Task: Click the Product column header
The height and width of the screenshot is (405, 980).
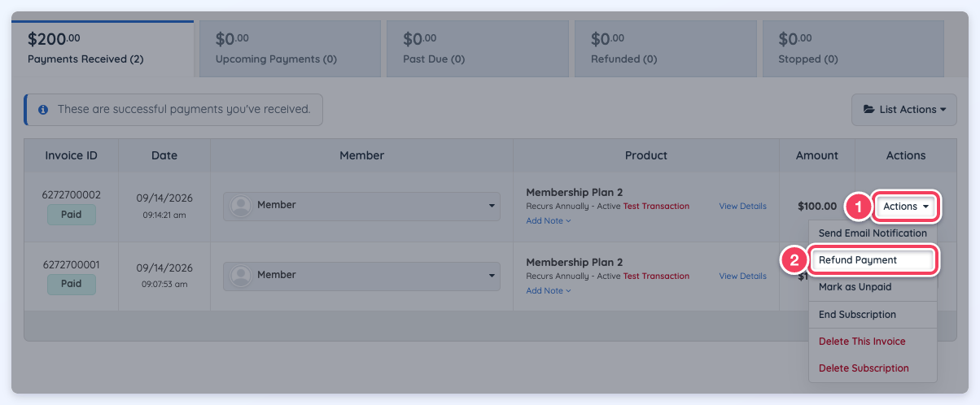Action: [646, 155]
